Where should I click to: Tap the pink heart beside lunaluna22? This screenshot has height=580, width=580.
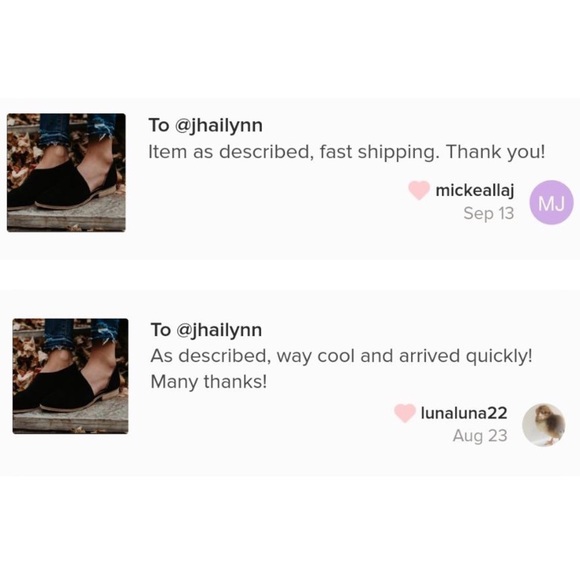(x=405, y=413)
